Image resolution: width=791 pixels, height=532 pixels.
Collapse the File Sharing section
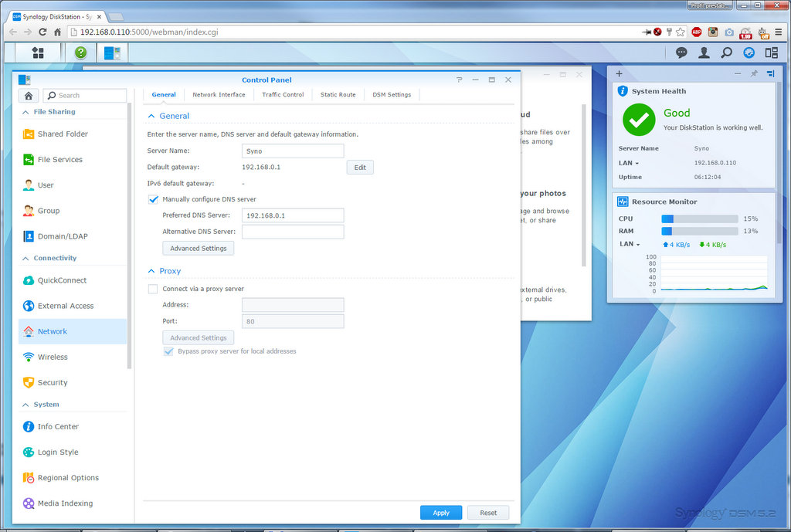point(25,112)
